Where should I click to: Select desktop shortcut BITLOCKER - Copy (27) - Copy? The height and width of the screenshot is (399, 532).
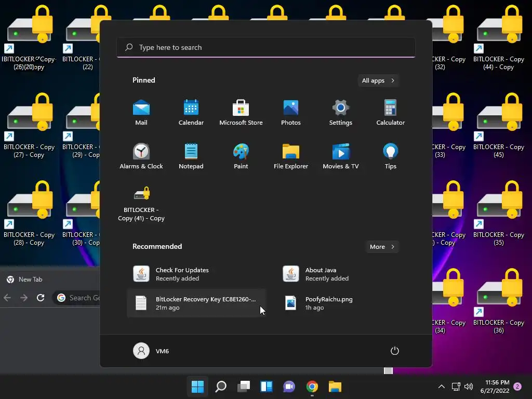(29, 126)
